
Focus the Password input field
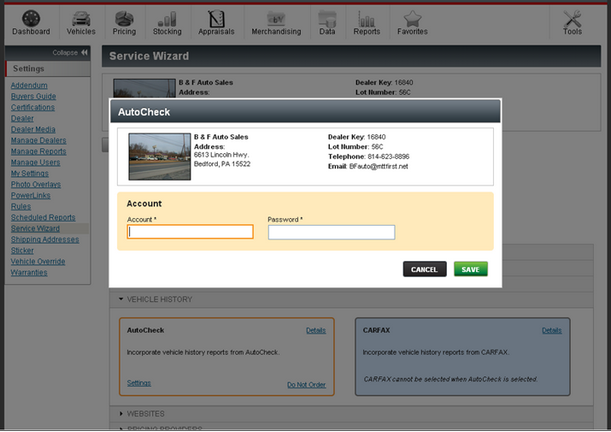click(x=331, y=232)
